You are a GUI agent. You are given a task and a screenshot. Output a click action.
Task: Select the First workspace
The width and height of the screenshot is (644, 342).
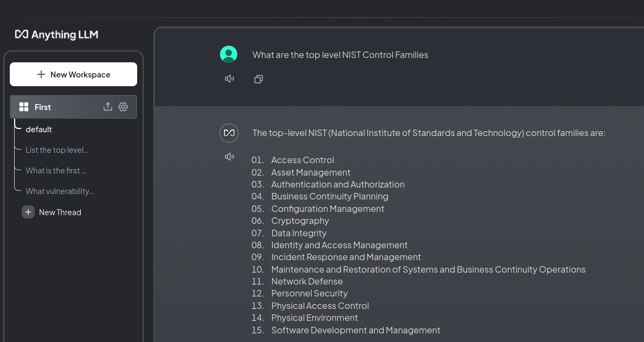[43, 107]
